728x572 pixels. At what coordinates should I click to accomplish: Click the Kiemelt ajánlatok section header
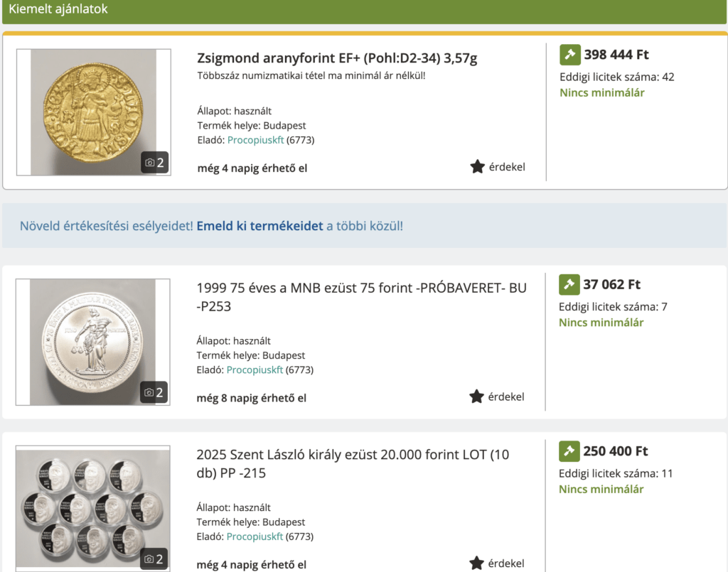pos(58,9)
